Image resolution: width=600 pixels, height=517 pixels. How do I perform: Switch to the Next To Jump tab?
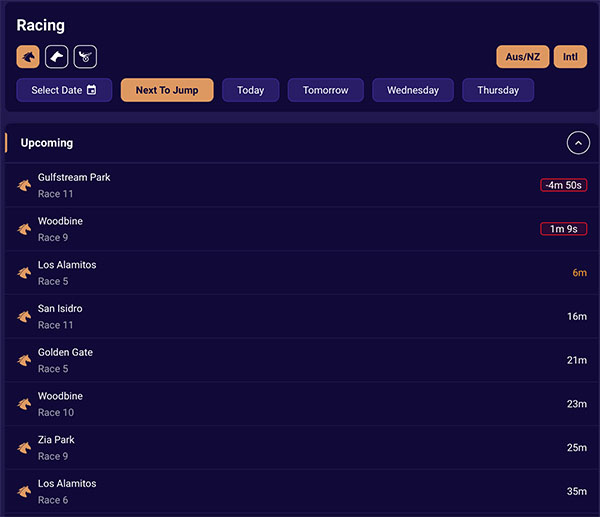(x=167, y=90)
